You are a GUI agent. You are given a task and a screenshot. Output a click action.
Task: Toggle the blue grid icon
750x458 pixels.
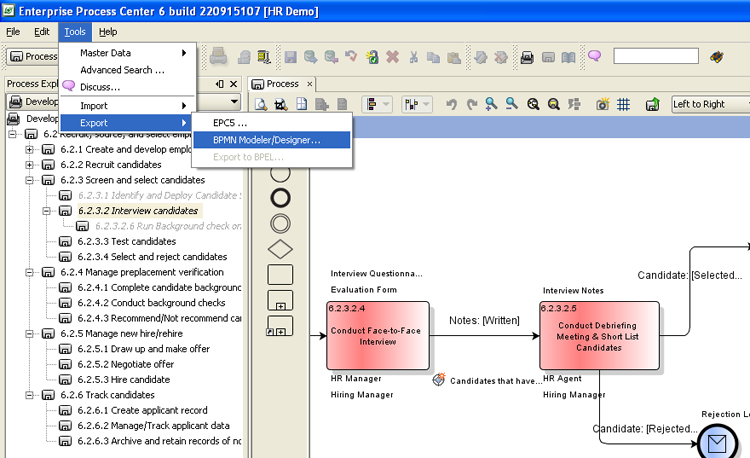[623, 104]
